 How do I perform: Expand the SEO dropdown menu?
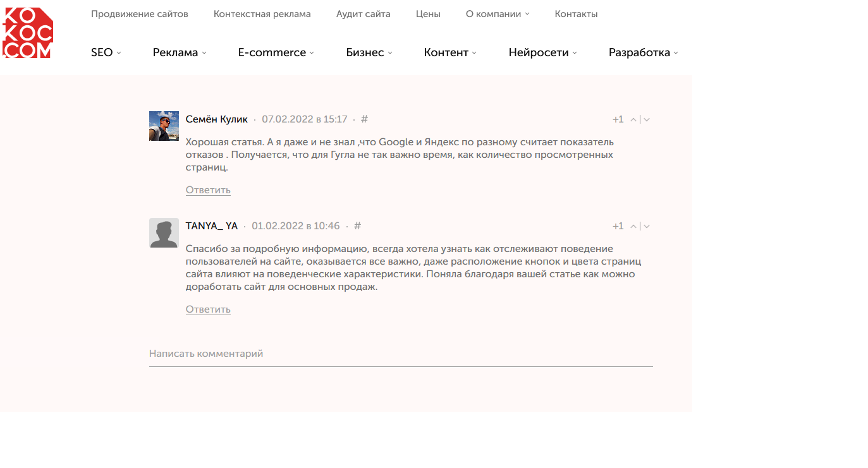click(x=106, y=53)
